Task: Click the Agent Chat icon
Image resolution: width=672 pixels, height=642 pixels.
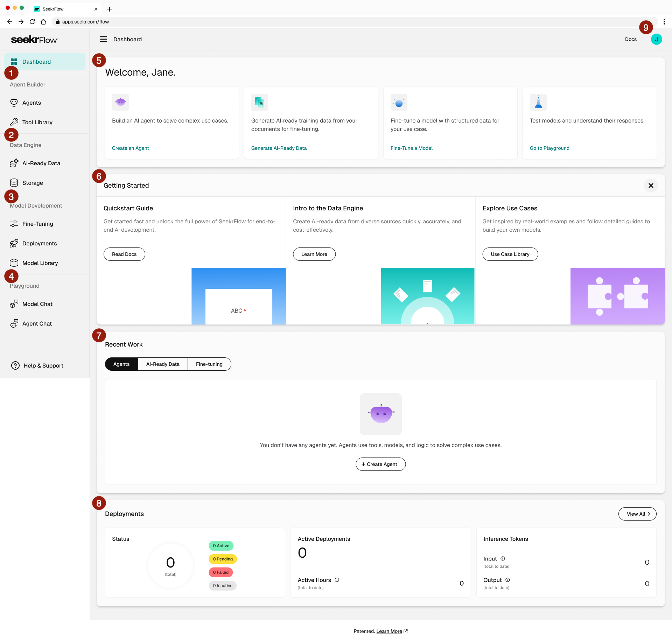Action: pyautogui.click(x=14, y=323)
